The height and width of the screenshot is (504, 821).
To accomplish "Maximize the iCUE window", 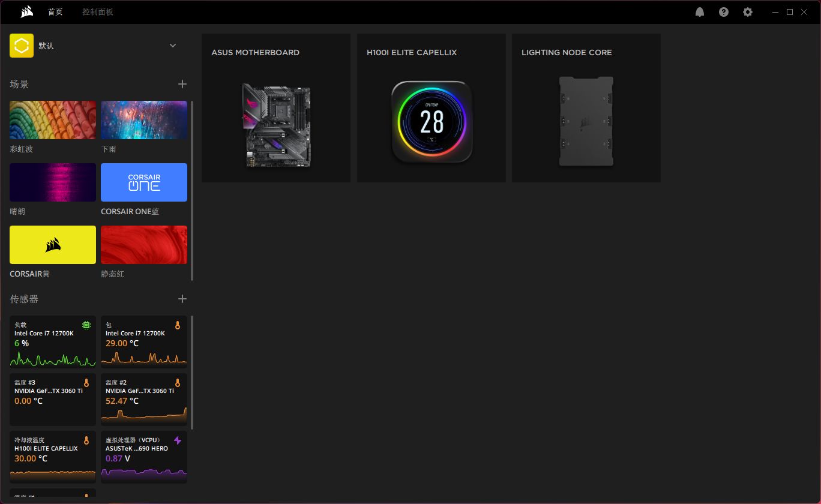I will tap(790, 12).
